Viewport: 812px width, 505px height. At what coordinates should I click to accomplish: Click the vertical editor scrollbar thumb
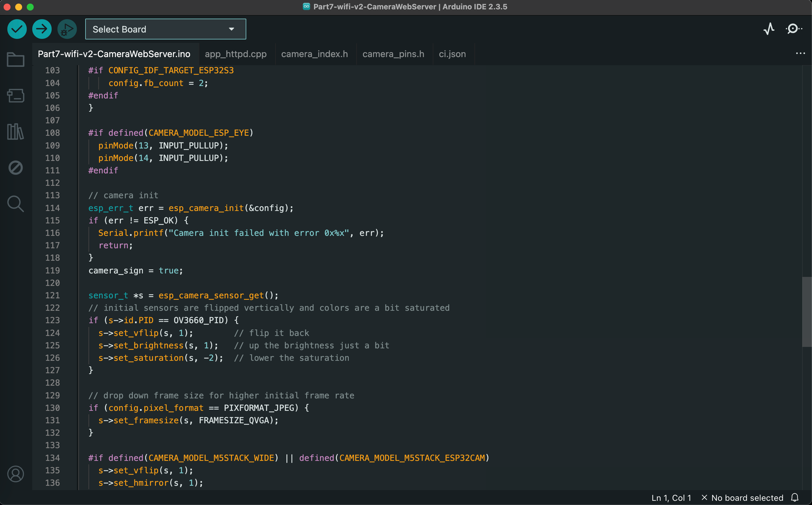[807, 312]
